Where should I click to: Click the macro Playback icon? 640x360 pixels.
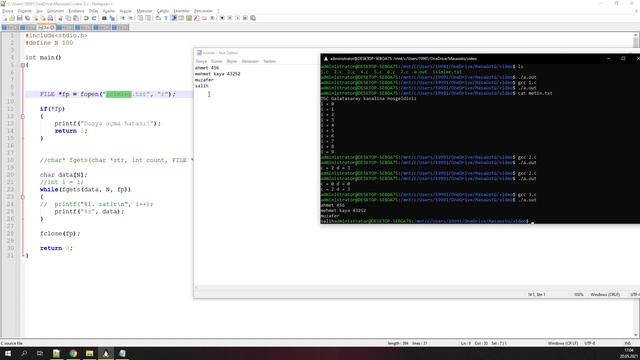(x=237, y=18)
